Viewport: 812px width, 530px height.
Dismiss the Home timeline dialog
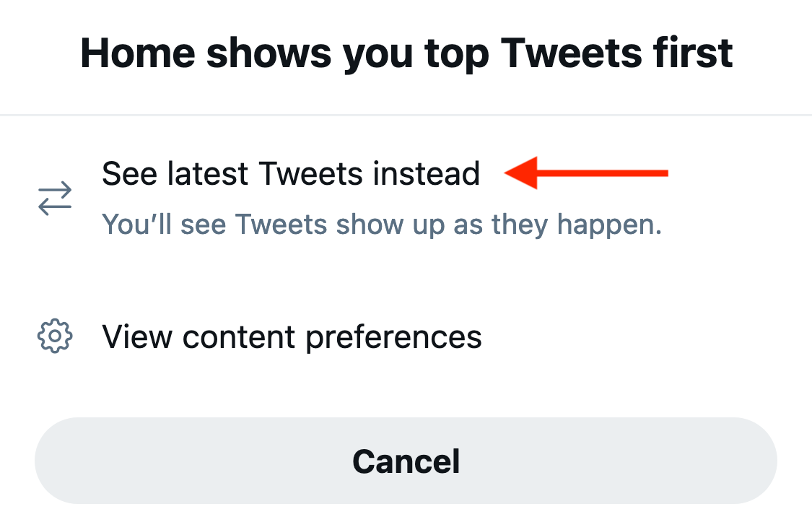[x=406, y=461]
